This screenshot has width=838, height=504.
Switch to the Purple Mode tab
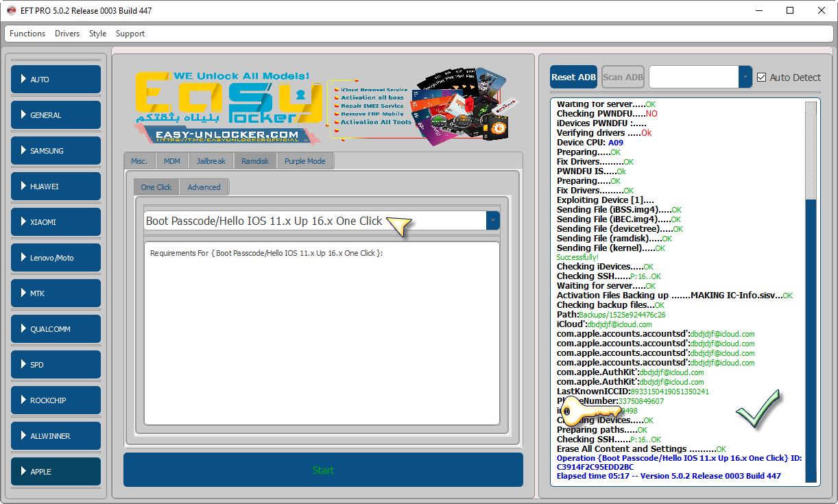[x=305, y=161]
